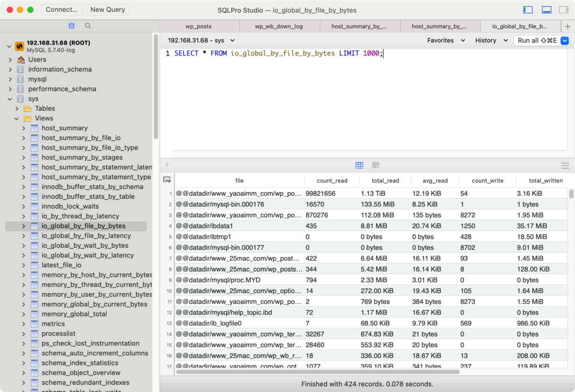Click the Connect... button
The height and width of the screenshot is (392, 575).
click(x=62, y=10)
